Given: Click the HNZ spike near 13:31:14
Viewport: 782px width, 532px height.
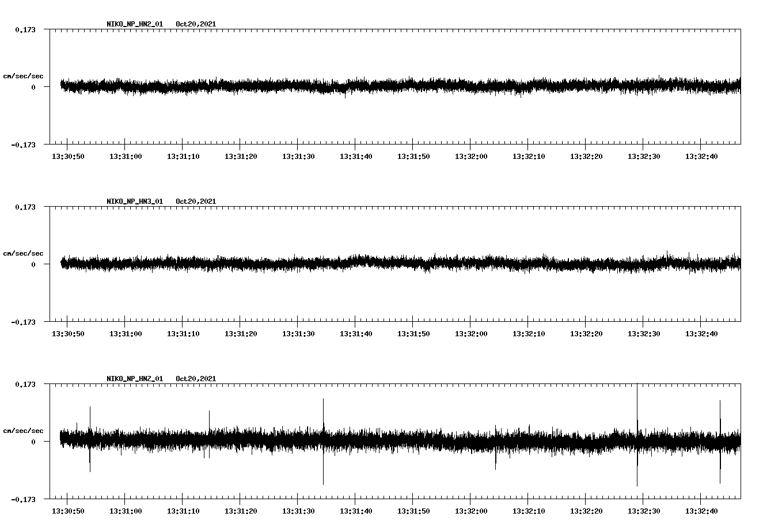Looking at the screenshot, I should (x=209, y=434).
